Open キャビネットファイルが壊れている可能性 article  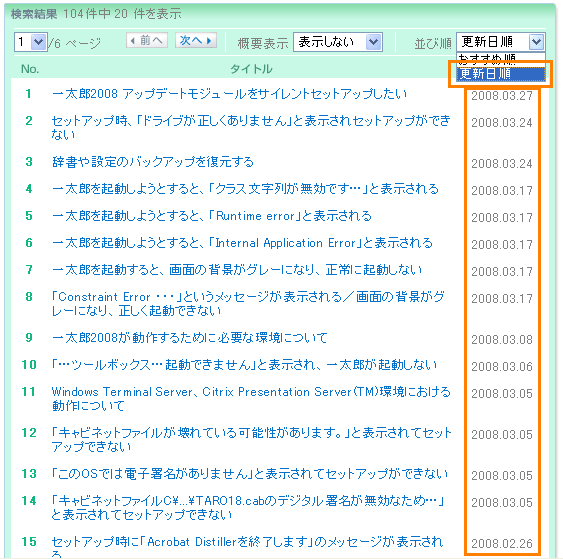point(251,439)
